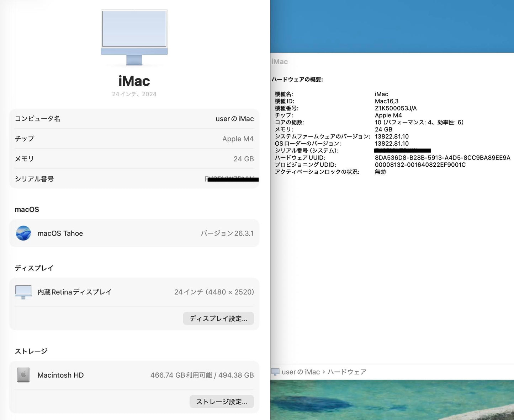Screen dimensions: 514x420
Task: Click the コンピュータ名 label
Action: (x=37, y=119)
